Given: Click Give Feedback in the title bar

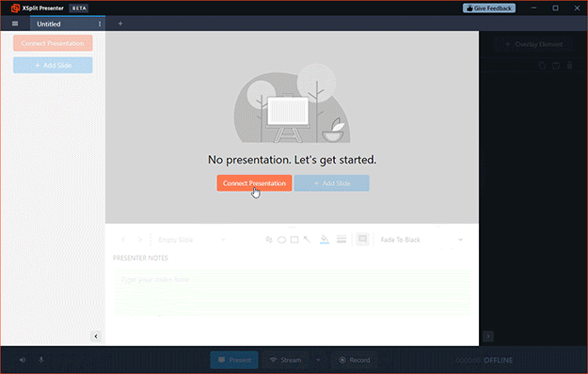Looking at the screenshot, I should [x=489, y=8].
